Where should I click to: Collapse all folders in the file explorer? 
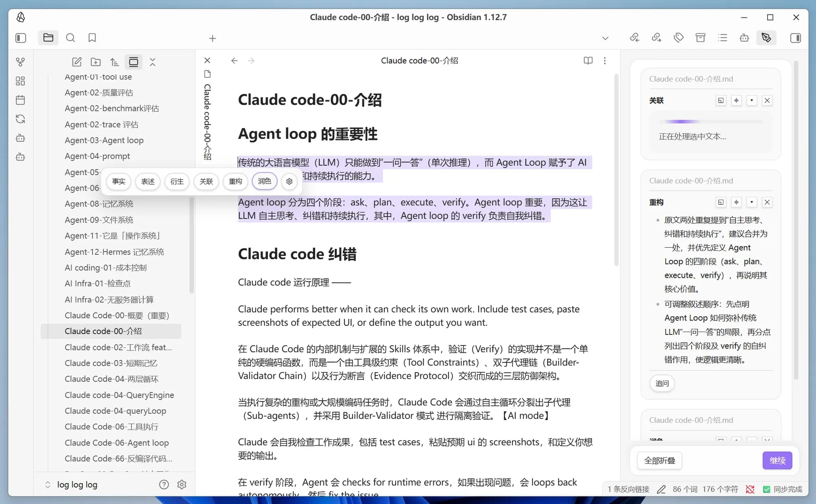pyautogui.click(x=153, y=62)
